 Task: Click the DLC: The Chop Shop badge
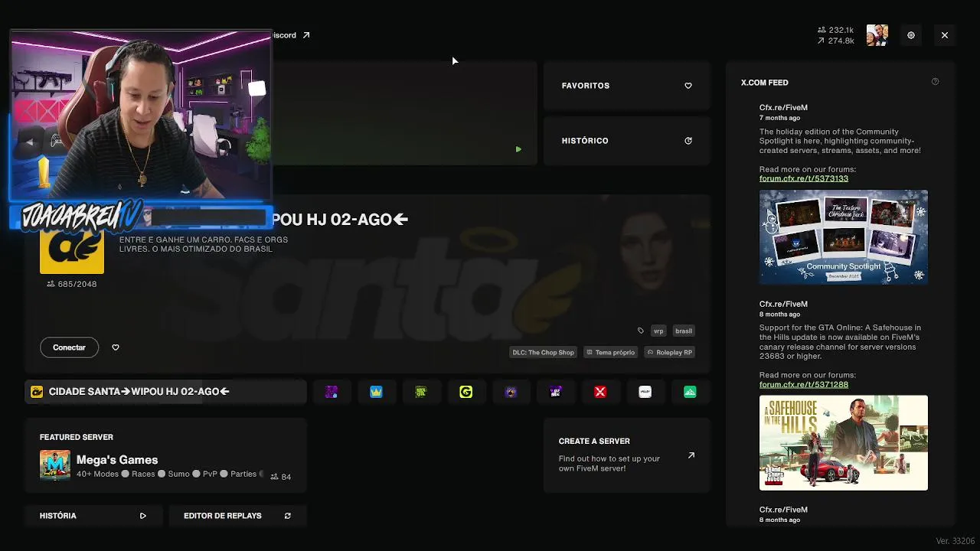click(543, 352)
